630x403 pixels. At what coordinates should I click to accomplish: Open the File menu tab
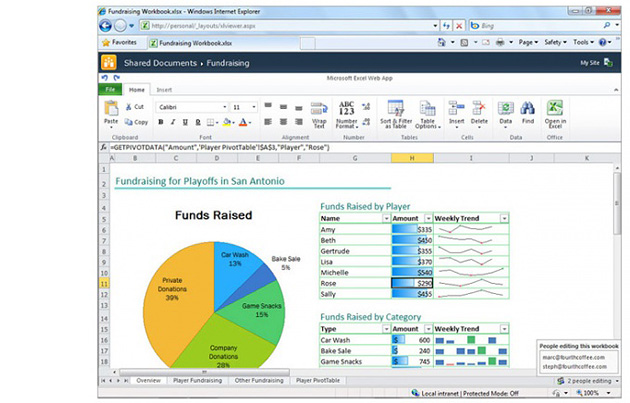pos(108,90)
